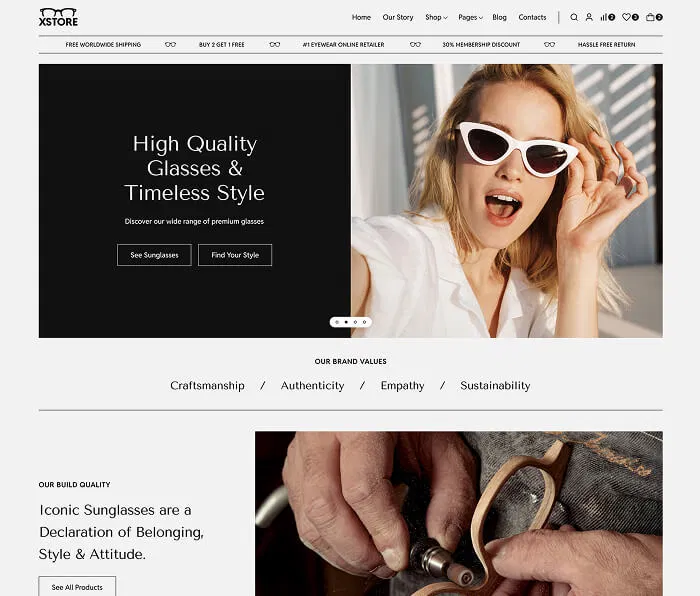Click the user account icon

click(589, 17)
